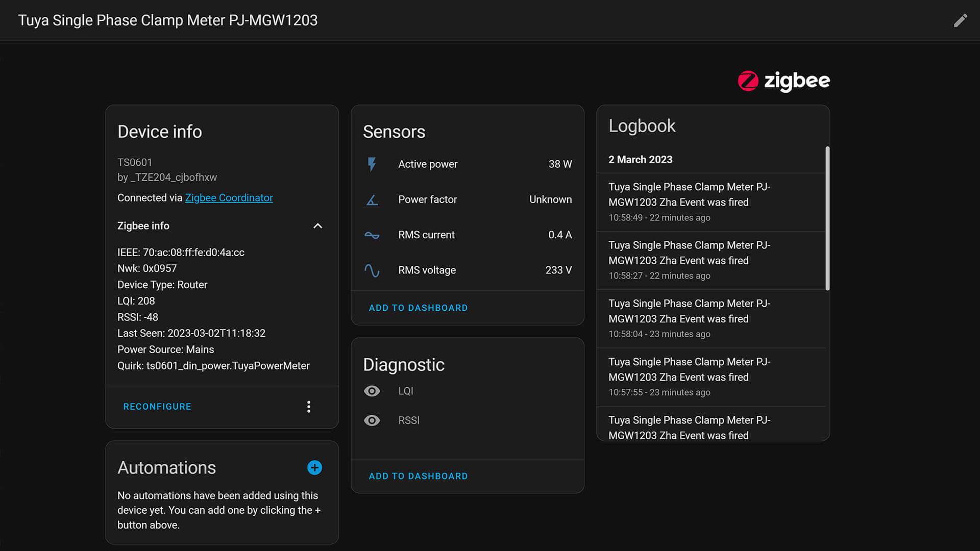Click the RMS voltage sine icon
The height and width of the screenshot is (551, 980).
372,270
